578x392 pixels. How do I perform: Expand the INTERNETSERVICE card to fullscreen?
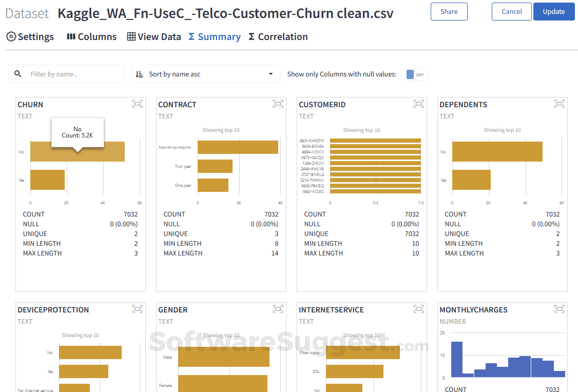pos(418,309)
